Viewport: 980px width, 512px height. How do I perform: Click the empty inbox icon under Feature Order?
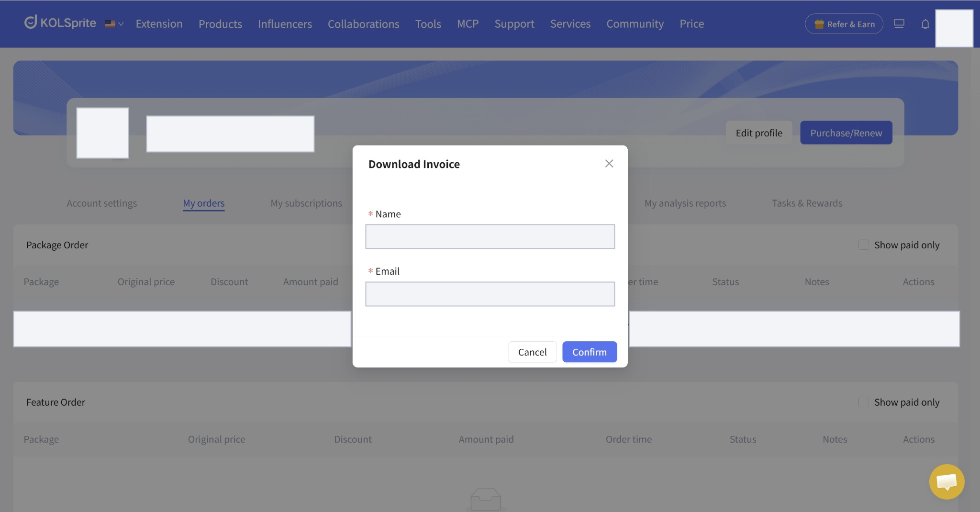pos(486,500)
